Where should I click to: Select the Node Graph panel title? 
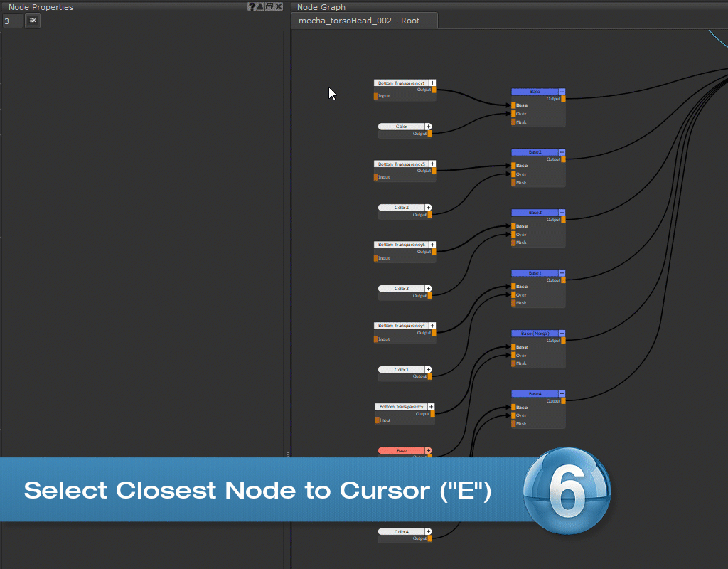point(321,6)
